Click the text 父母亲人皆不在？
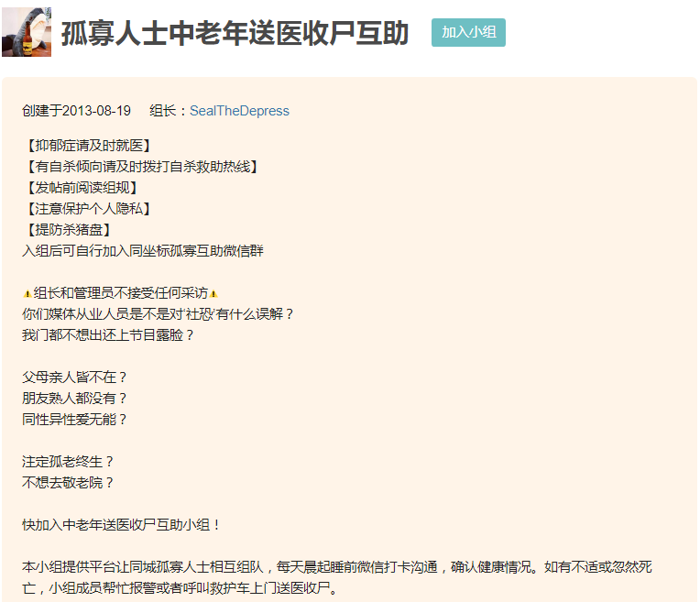Image resolution: width=700 pixels, height=602 pixels. click(x=75, y=378)
